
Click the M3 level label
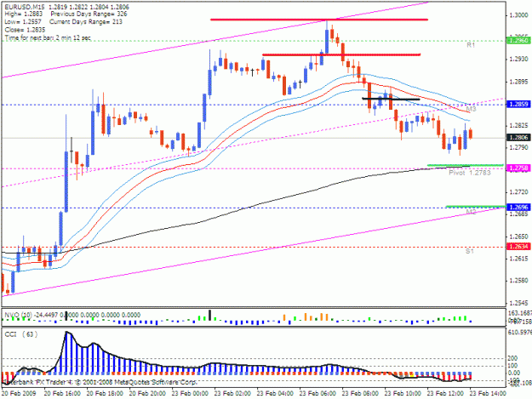(471, 109)
